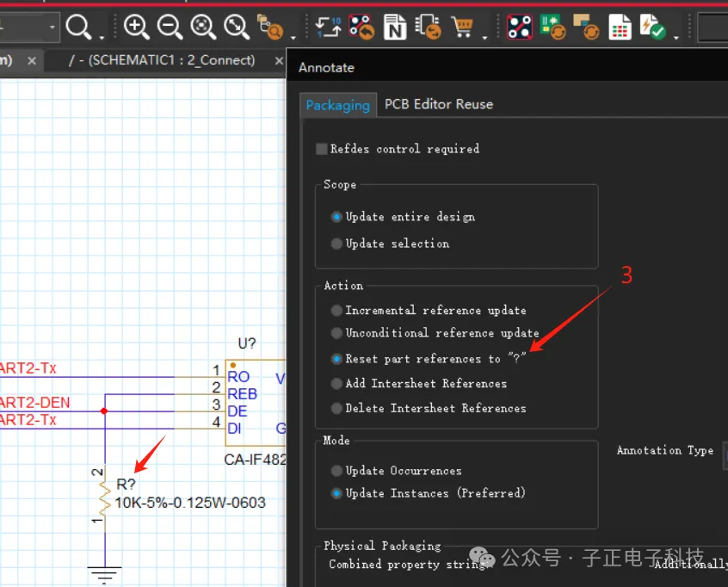Close the first partially visible schematic tab
728x587 pixels.
tap(32, 61)
